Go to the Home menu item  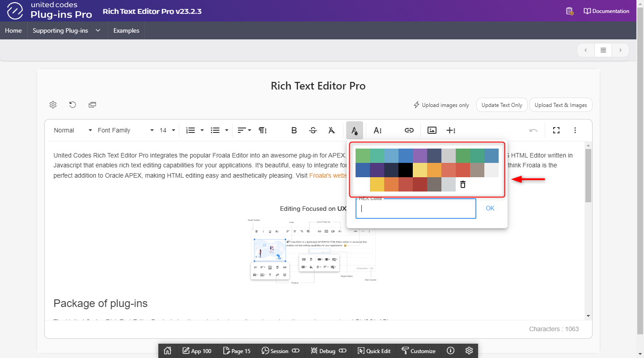[13, 30]
